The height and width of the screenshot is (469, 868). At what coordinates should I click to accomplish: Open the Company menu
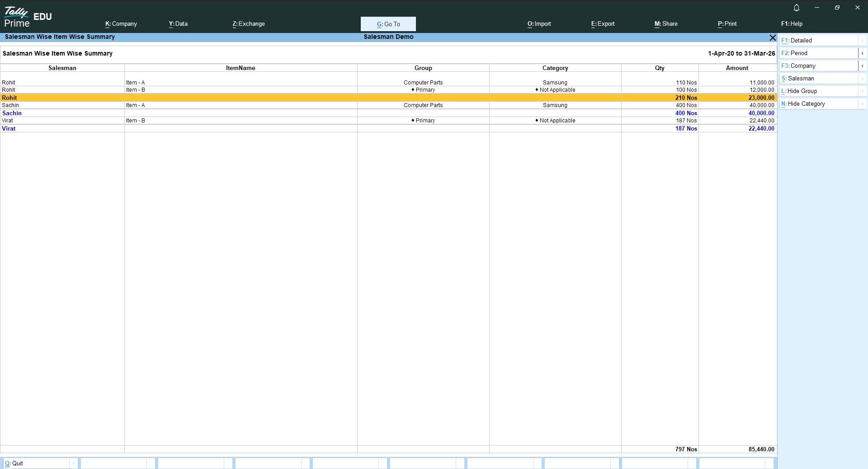(121, 24)
